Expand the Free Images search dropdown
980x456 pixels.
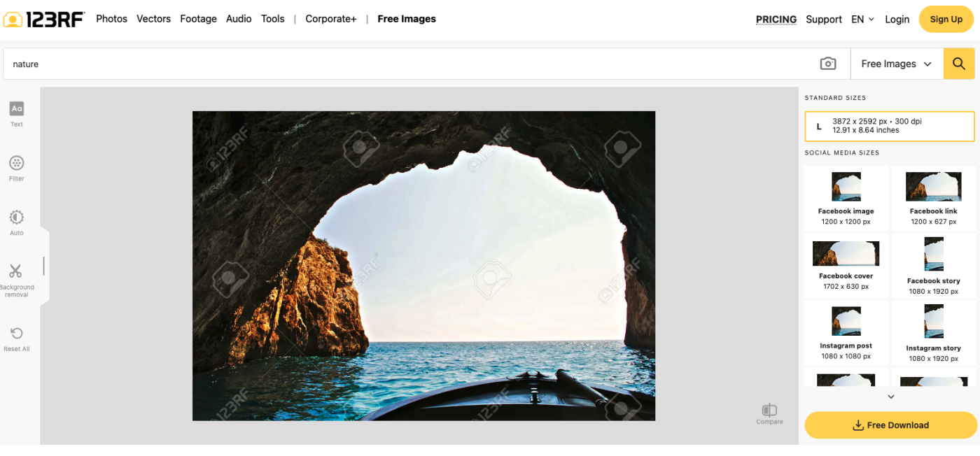897,64
